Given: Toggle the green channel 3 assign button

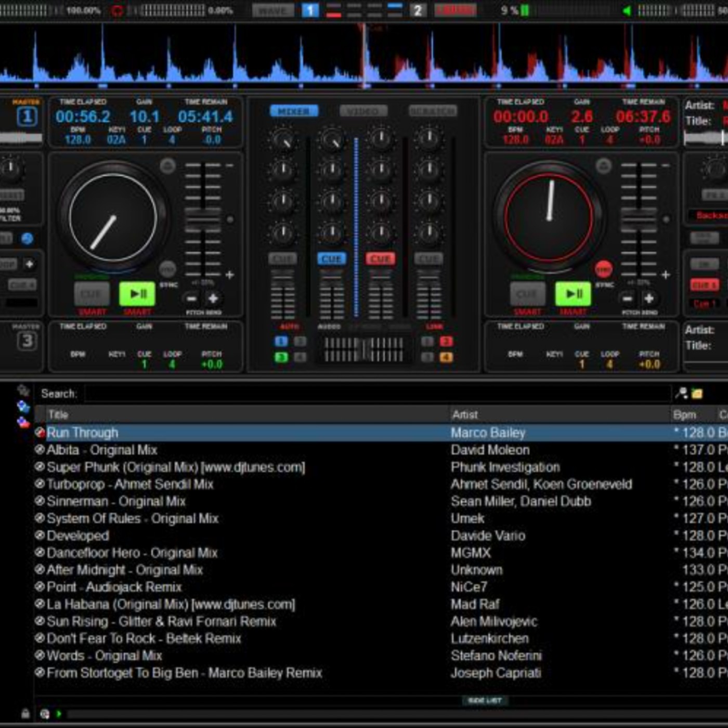Looking at the screenshot, I should point(281,357).
